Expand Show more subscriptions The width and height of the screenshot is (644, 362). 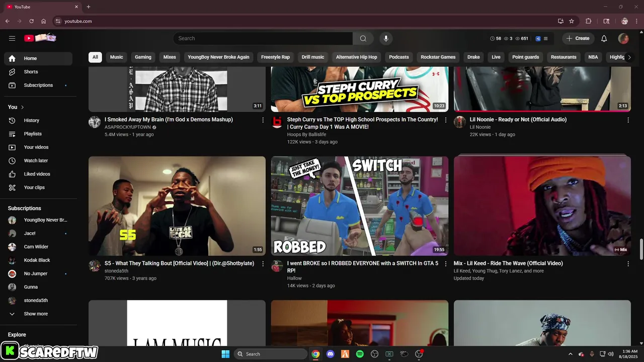coord(38,314)
